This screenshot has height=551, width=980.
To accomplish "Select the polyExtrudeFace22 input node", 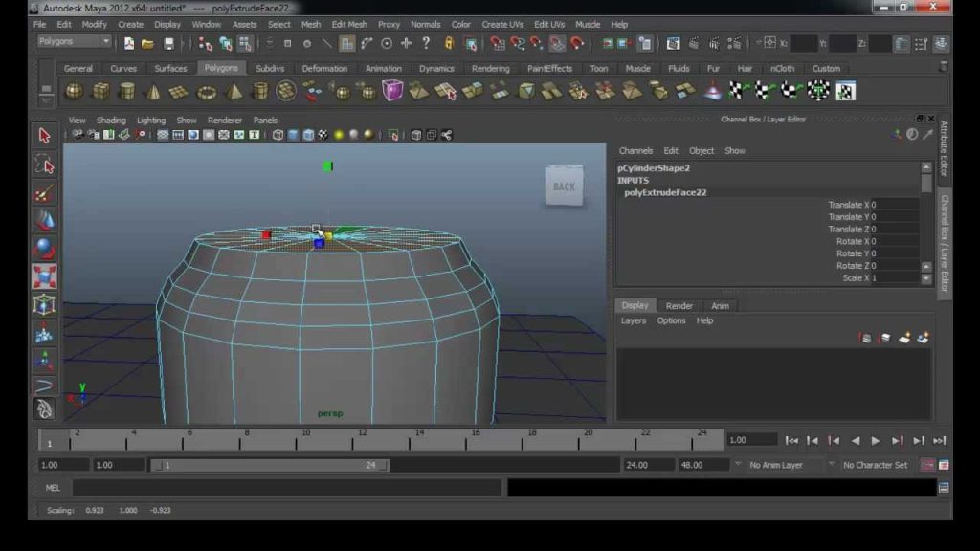I will (665, 192).
